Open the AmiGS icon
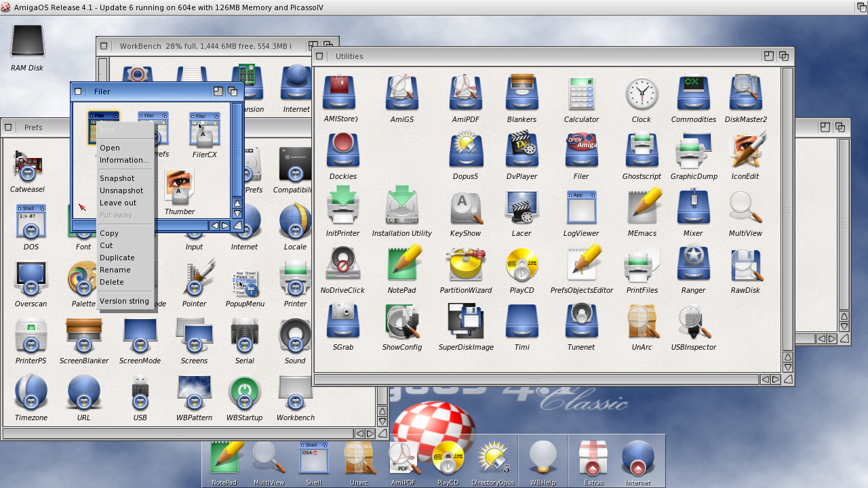The width and height of the screenshot is (868, 488). click(401, 93)
